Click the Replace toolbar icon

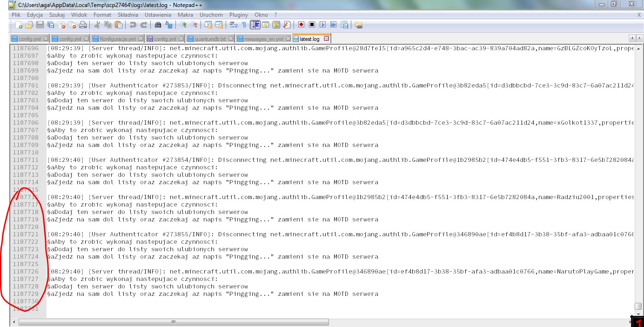[x=169, y=25]
